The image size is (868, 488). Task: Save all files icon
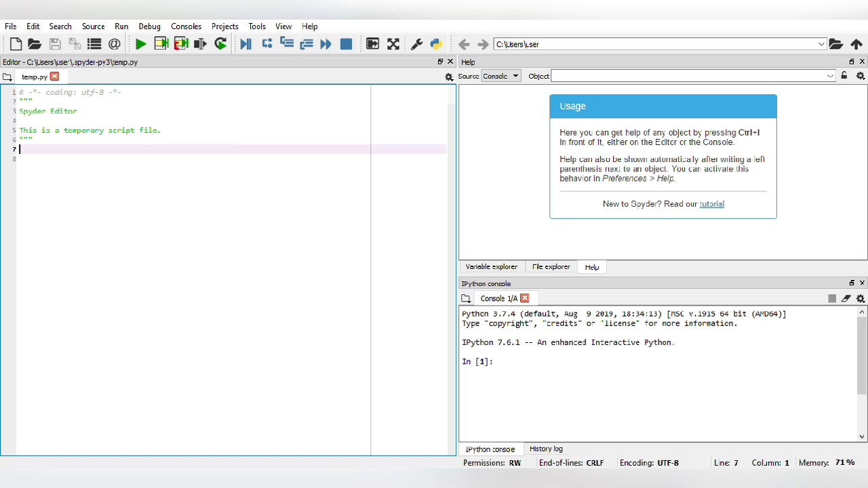(x=75, y=44)
